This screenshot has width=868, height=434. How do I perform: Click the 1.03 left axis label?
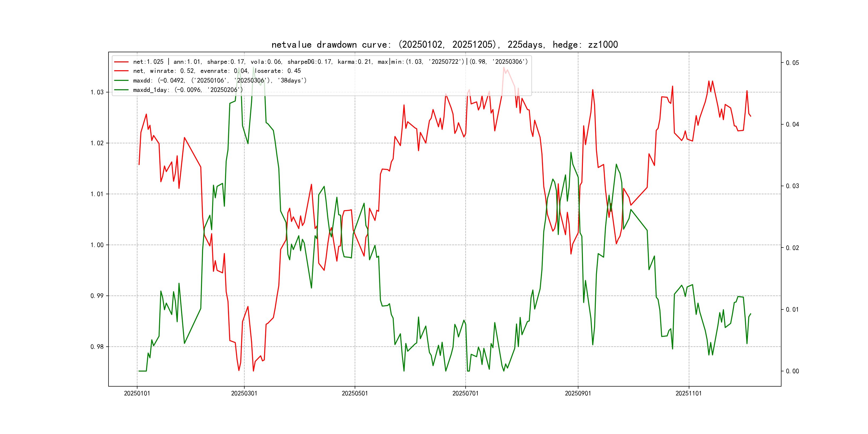coord(97,92)
